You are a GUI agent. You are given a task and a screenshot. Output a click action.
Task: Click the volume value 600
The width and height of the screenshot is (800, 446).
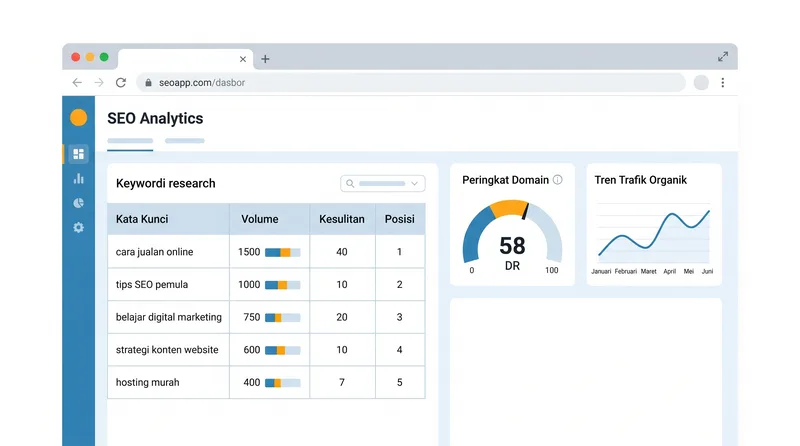[x=252, y=350]
